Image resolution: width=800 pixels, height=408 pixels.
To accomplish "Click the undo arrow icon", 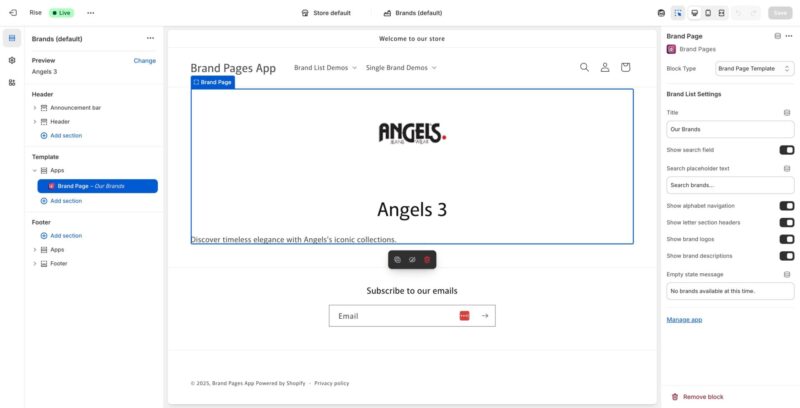I will [739, 13].
